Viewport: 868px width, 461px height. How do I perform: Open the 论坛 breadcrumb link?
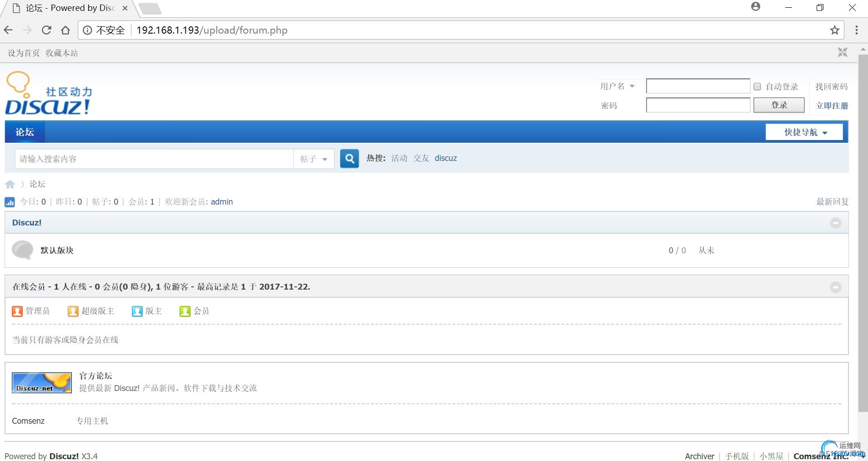(x=37, y=184)
